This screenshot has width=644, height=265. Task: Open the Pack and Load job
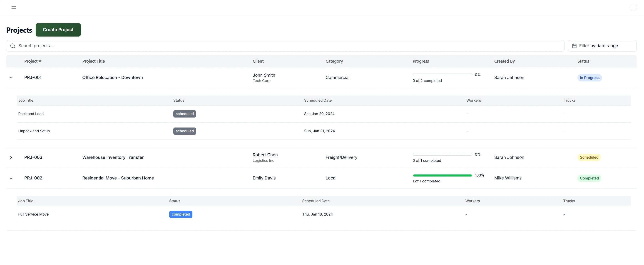point(31,114)
